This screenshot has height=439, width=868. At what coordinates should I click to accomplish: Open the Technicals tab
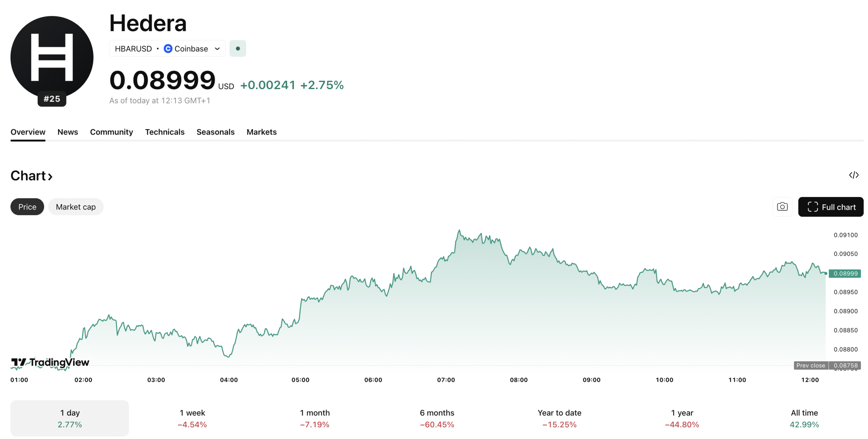[164, 132]
